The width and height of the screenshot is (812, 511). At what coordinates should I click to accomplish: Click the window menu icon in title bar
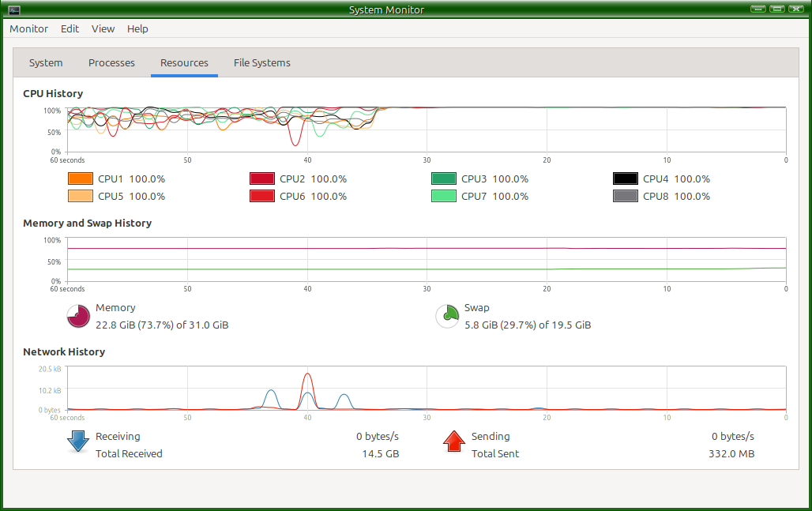14,9
